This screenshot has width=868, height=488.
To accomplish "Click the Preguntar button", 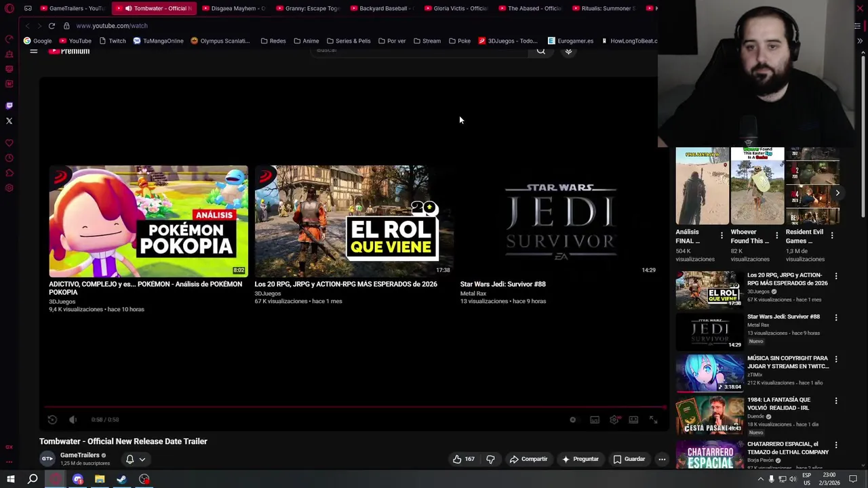I will 580,459.
